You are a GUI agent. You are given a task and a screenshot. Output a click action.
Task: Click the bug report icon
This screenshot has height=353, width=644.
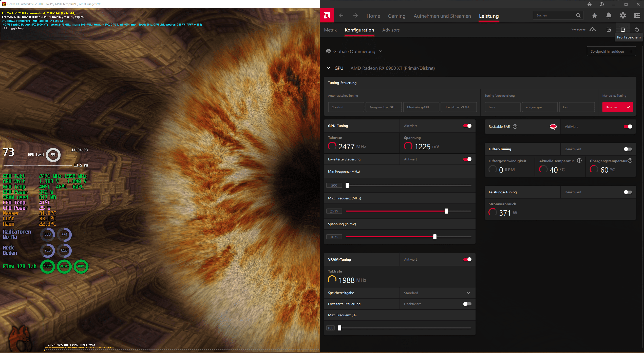pyautogui.click(x=590, y=4)
